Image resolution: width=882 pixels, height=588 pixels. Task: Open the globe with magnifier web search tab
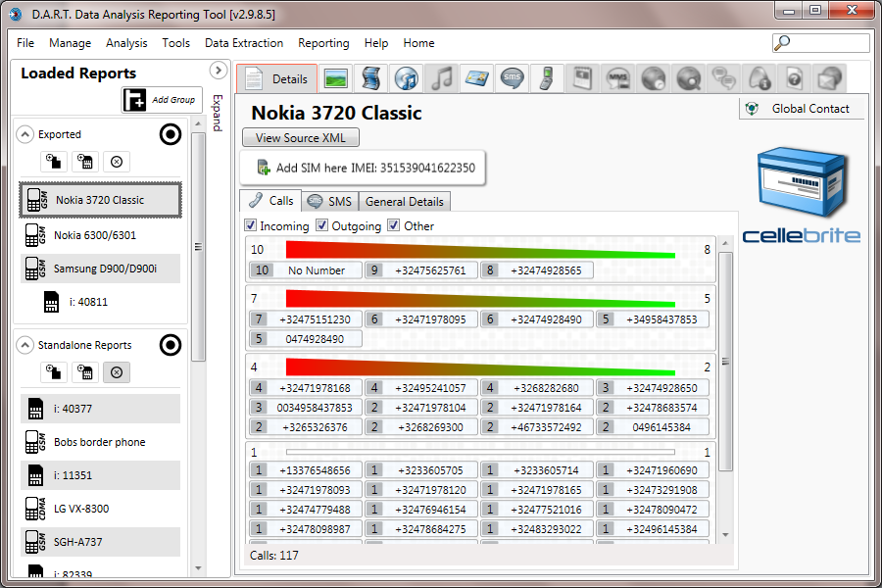pos(689,78)
